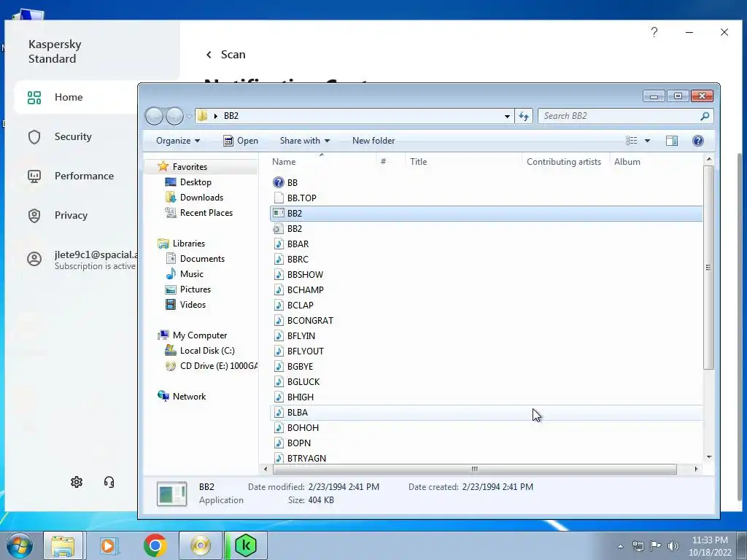Refresh the BB2 folder view
This screenshot has width=747, height=560.
[x=524, y=116]
